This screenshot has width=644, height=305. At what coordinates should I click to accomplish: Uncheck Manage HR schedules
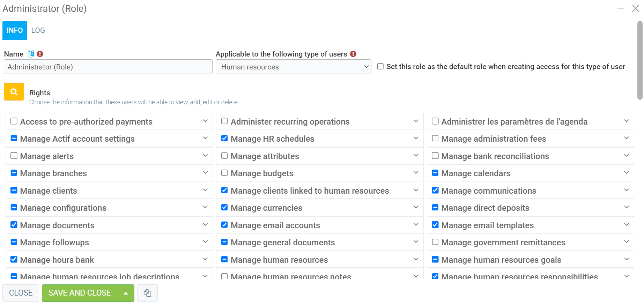pos(224,139)
